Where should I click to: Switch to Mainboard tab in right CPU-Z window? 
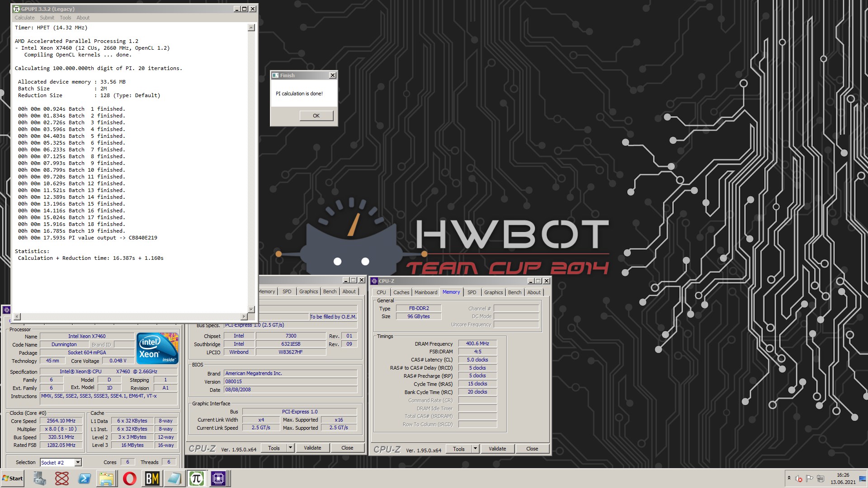pos(426,292)
